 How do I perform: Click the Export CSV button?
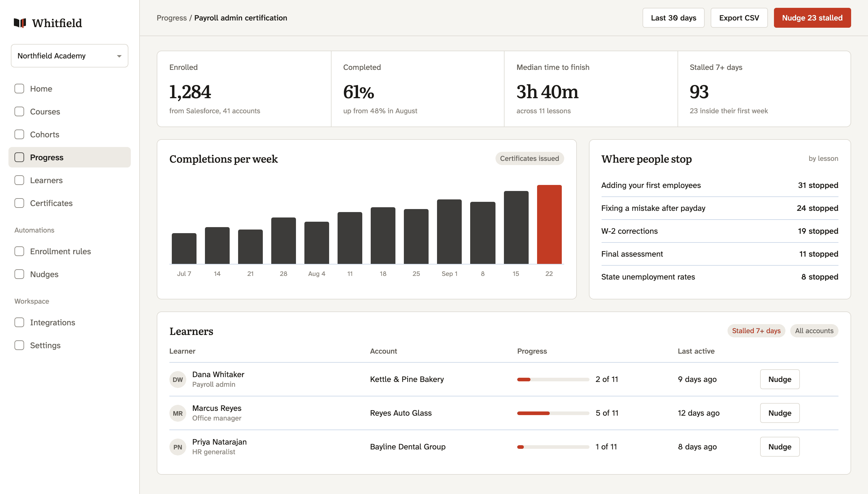click(x=739, y=18)
